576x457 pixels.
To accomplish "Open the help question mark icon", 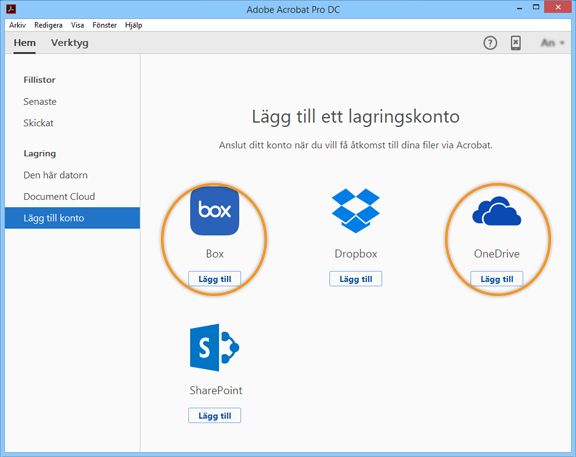I will pyautogui.click(x=490, y=43).
